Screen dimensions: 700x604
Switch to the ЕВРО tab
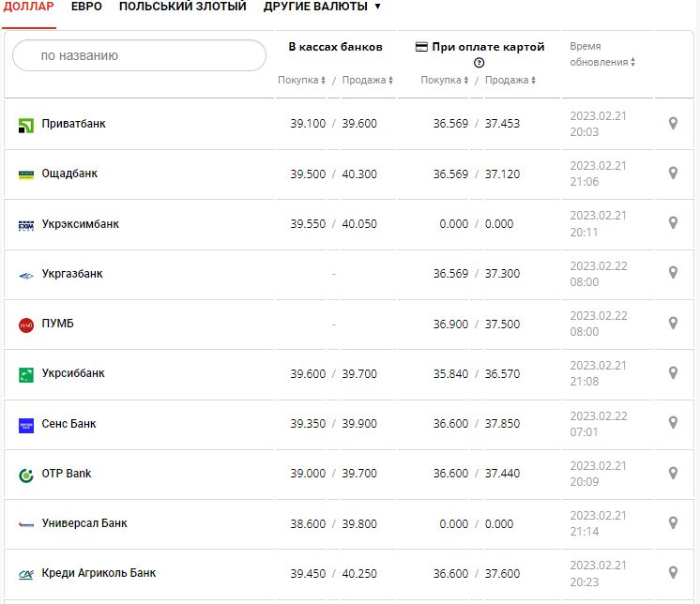click(x=85, y=7)
